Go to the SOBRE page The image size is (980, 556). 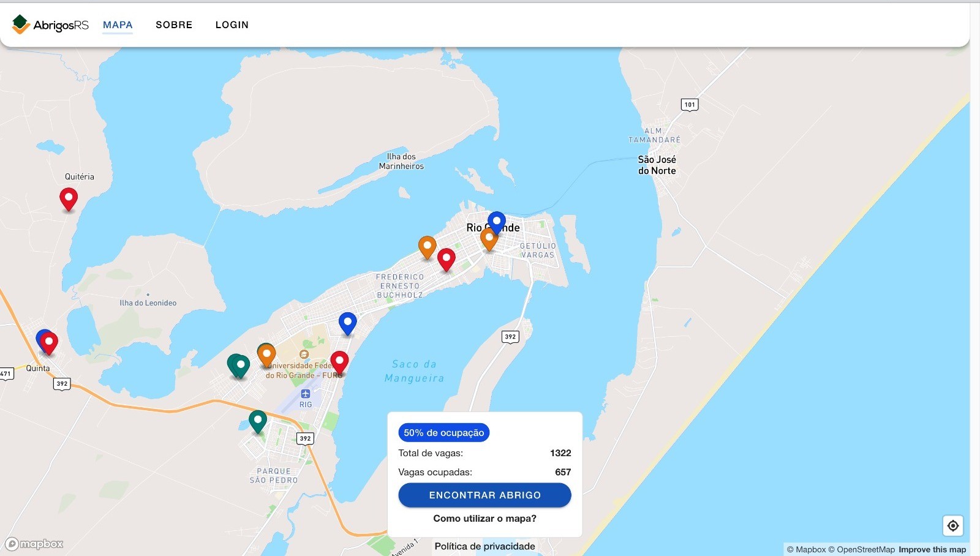(x=174, y=24)
